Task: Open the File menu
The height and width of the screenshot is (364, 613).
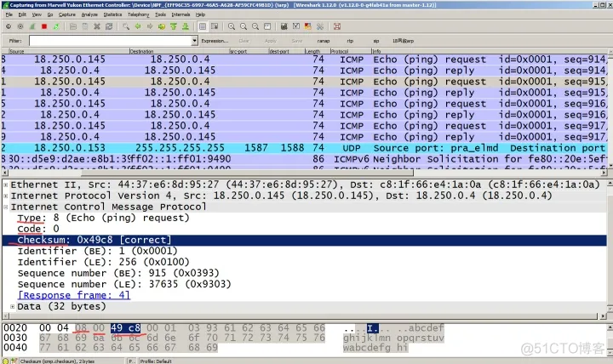Action: point(9,14)
